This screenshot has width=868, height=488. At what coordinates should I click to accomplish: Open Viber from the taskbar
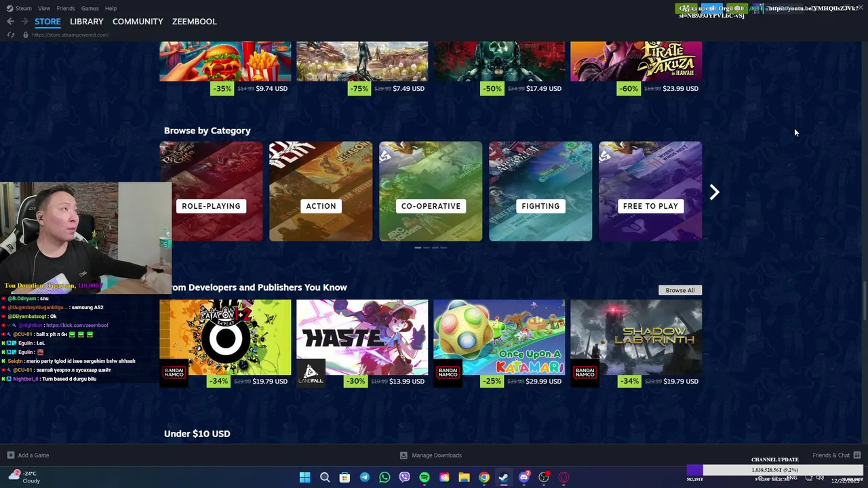pyautogui.click(x=405, y=477)
